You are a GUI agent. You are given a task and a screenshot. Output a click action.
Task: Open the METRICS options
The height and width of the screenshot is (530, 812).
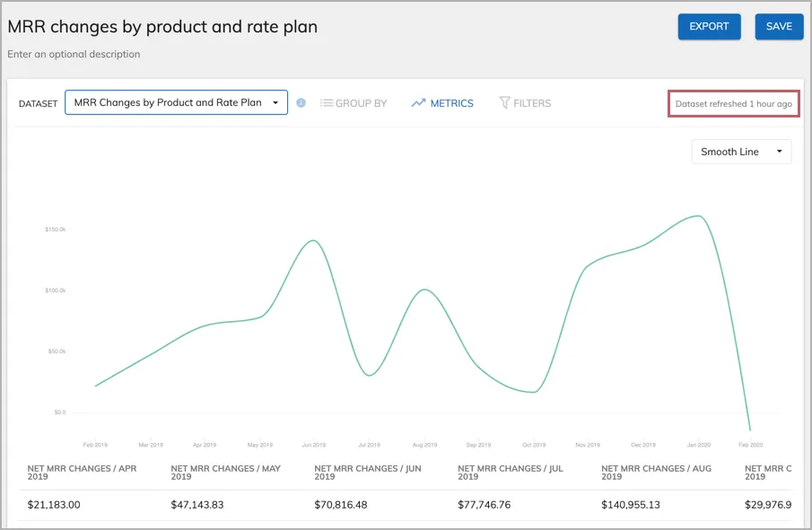pyautogui.click(x=442, y=103)
